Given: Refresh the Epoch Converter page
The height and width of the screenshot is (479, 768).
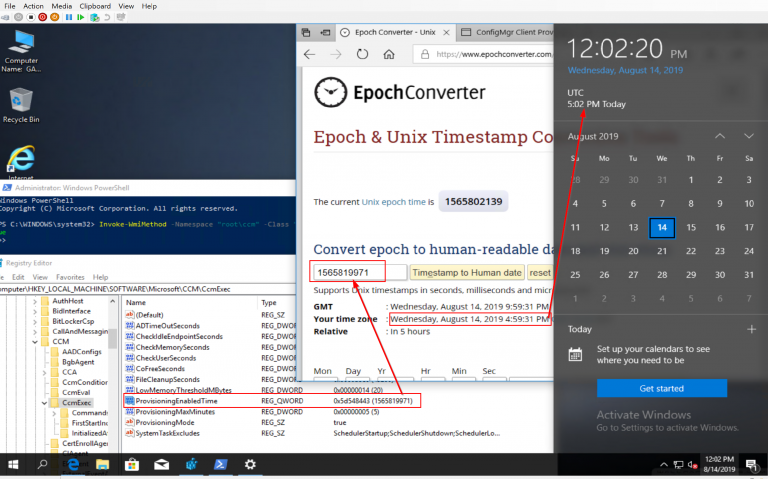Looking at the screenshot, I should [360, 54].
